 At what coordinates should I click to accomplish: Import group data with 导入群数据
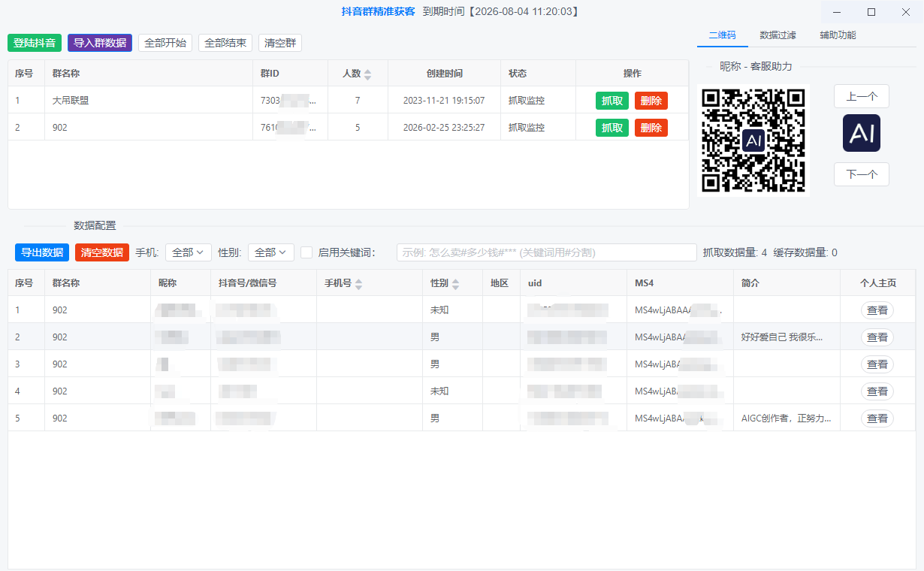click(100, 43)
